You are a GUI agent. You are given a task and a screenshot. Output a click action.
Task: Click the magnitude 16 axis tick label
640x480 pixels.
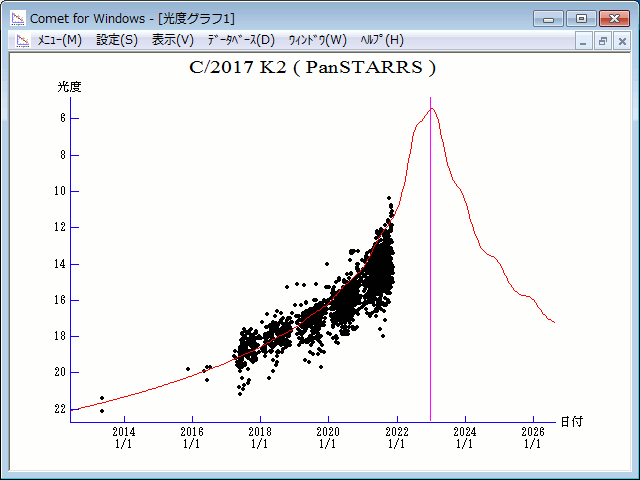(60, 300)
